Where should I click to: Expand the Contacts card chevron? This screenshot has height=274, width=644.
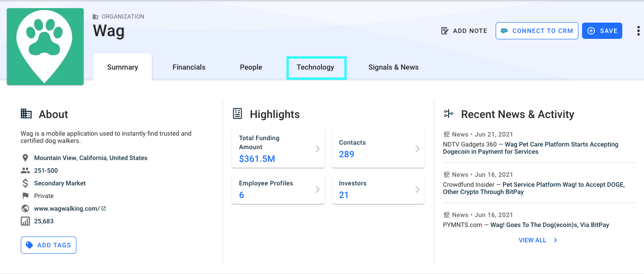tap(417, 149)
